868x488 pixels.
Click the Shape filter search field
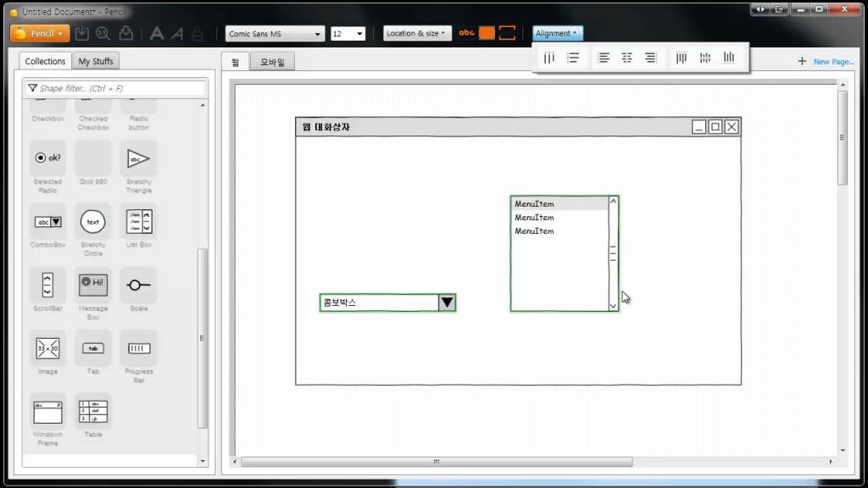pyautogui.click(x=115, y=88)
